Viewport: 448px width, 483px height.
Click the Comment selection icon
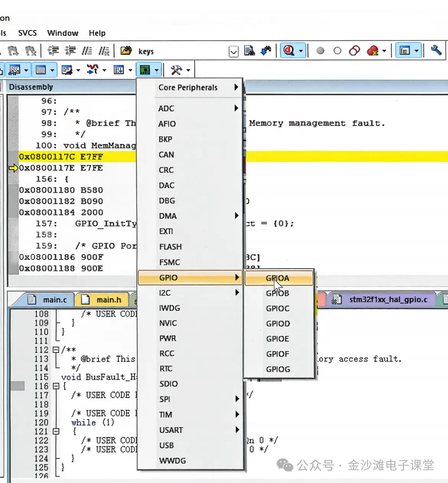87,51
